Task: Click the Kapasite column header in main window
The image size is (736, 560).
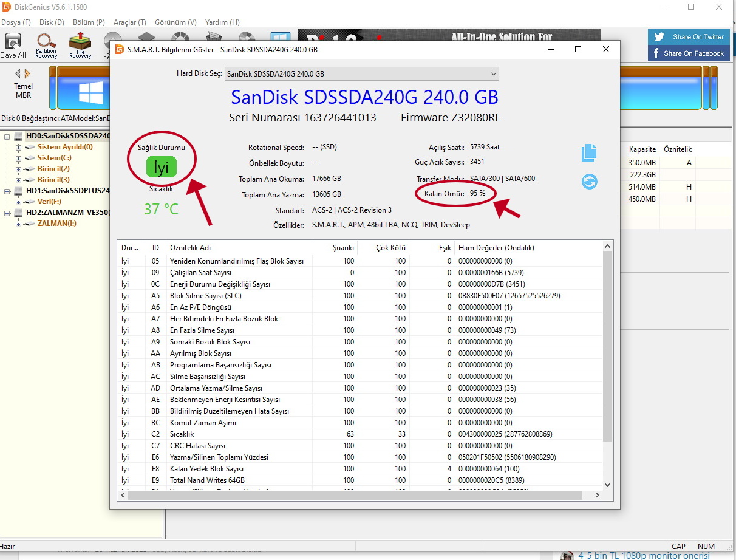Action: point(642,149)
